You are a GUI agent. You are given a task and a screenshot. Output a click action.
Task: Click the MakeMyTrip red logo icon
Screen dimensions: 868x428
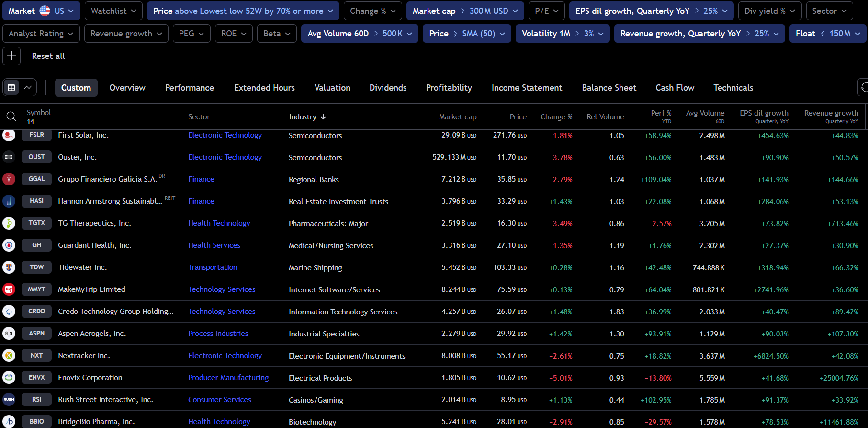pos(9,289)
